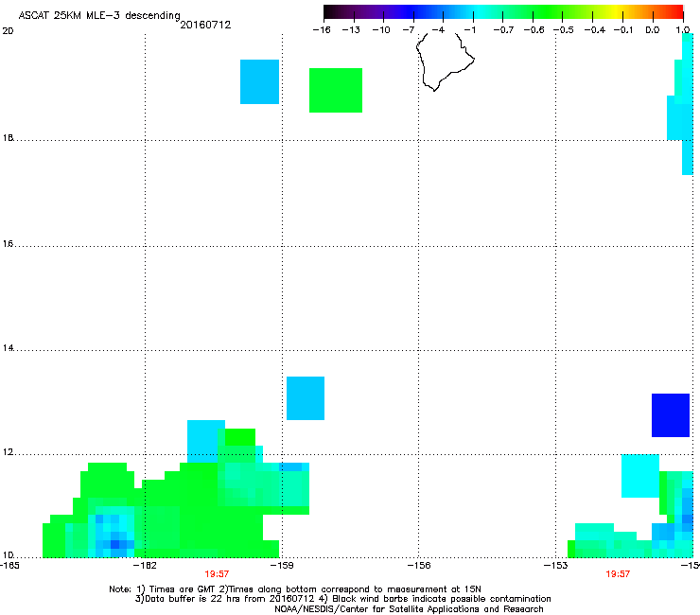Click the red end of the colorbar
Screen dimensions: 700x615
pyautogui.click(x=674, y=11)
